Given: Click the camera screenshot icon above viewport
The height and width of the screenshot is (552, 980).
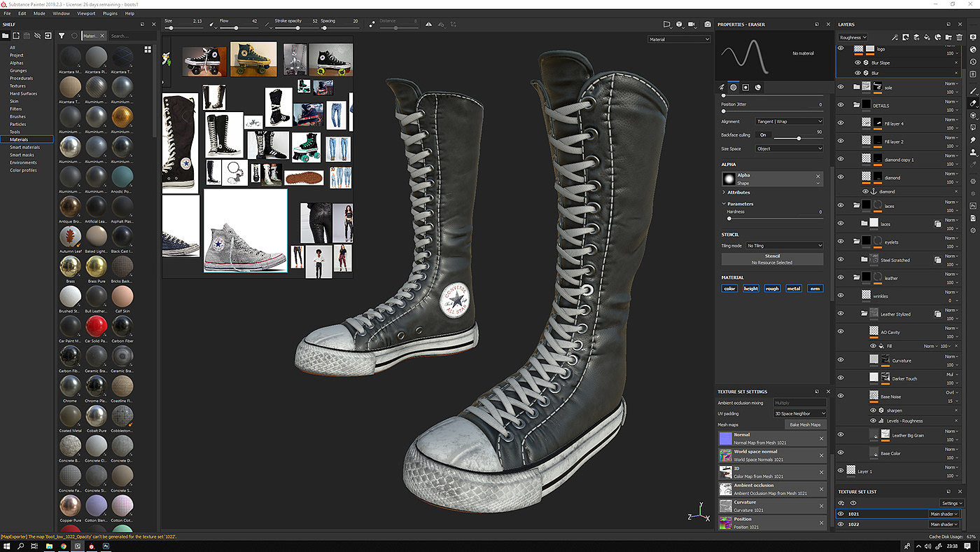Looking at the screenshot, I should point(708,25).
